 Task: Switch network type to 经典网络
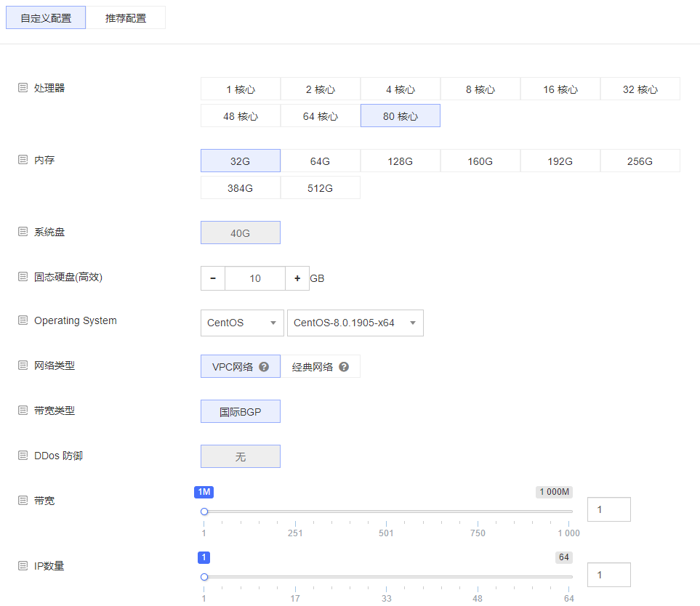tap(320, 365)
